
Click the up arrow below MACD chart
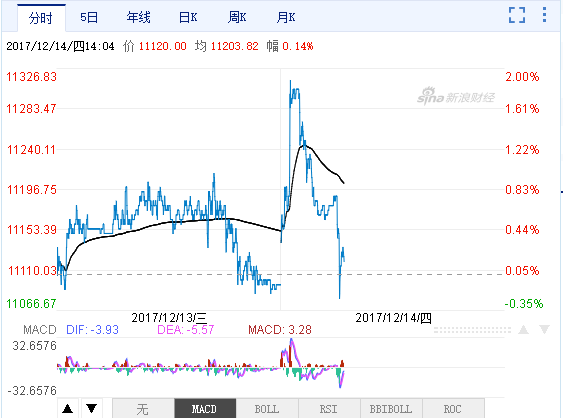pyautogui.click(x=68, y=408)
